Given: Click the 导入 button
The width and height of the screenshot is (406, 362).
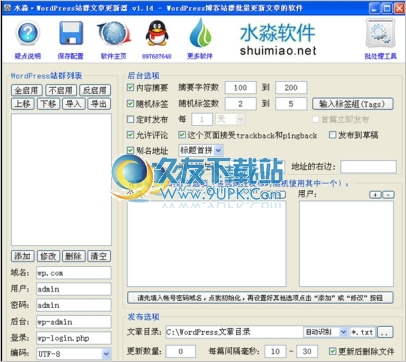Looking at the screenshot, I should [x=74, y=104].
